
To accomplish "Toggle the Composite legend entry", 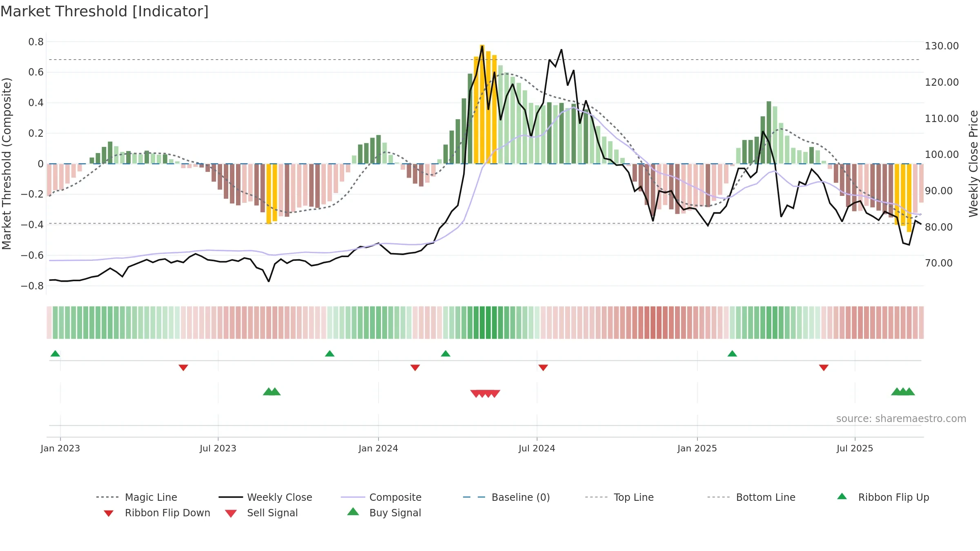I will coord(381,497).
